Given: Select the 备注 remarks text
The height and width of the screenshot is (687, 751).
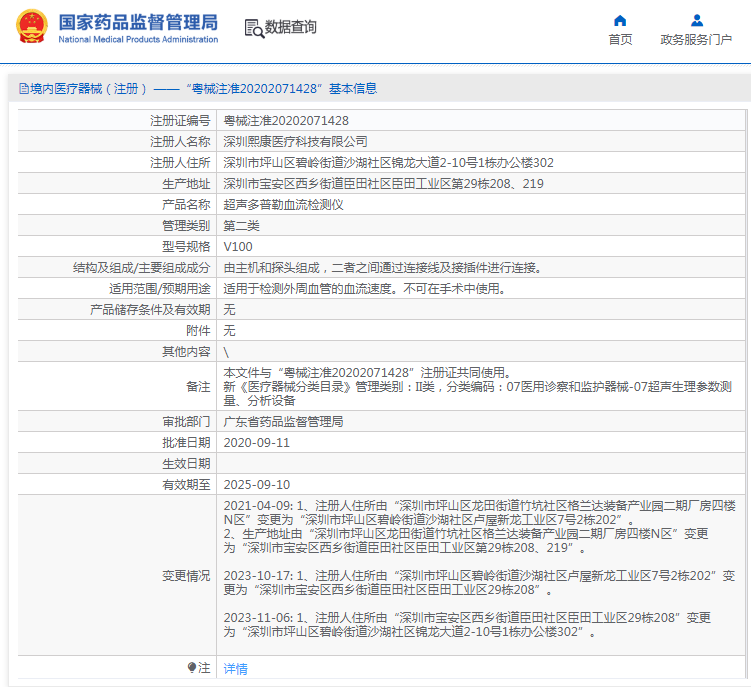Looking at the screenshot, I should 478,387.
